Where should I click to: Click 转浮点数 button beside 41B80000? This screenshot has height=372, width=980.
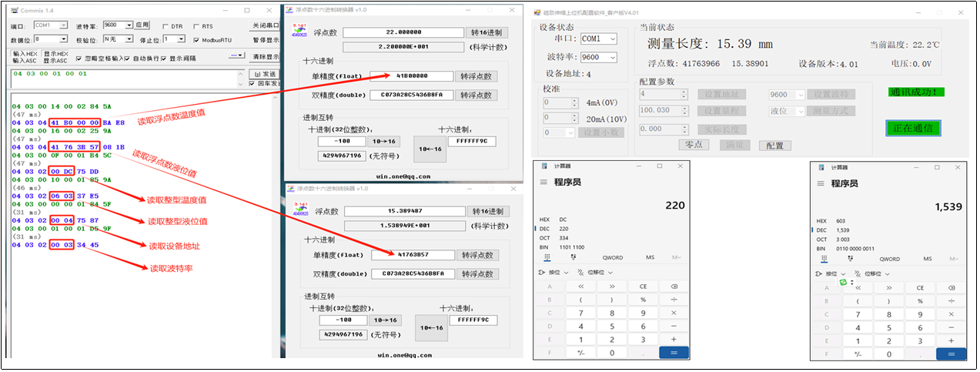click(x=477, y=76)
